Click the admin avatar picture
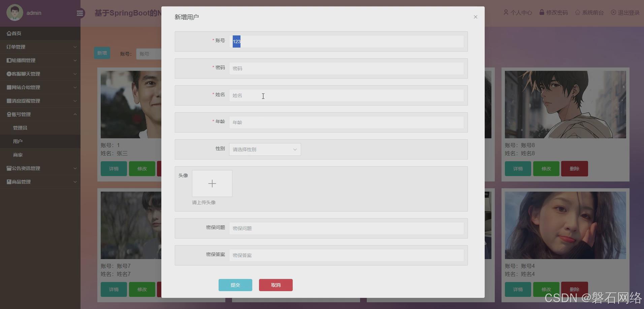 click(x=14, y=12)
